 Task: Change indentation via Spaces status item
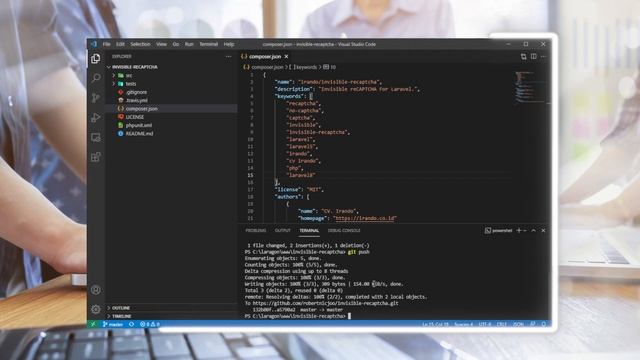(x=464, y=324)
